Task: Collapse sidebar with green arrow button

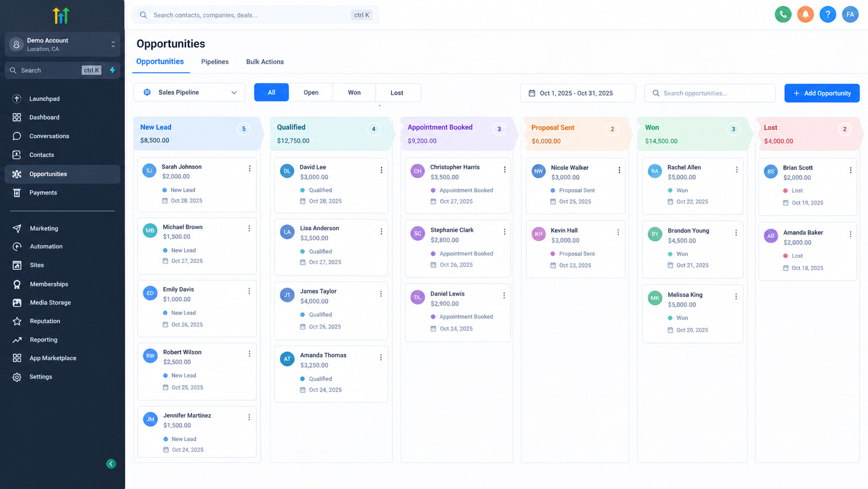Action: [111, 464]
